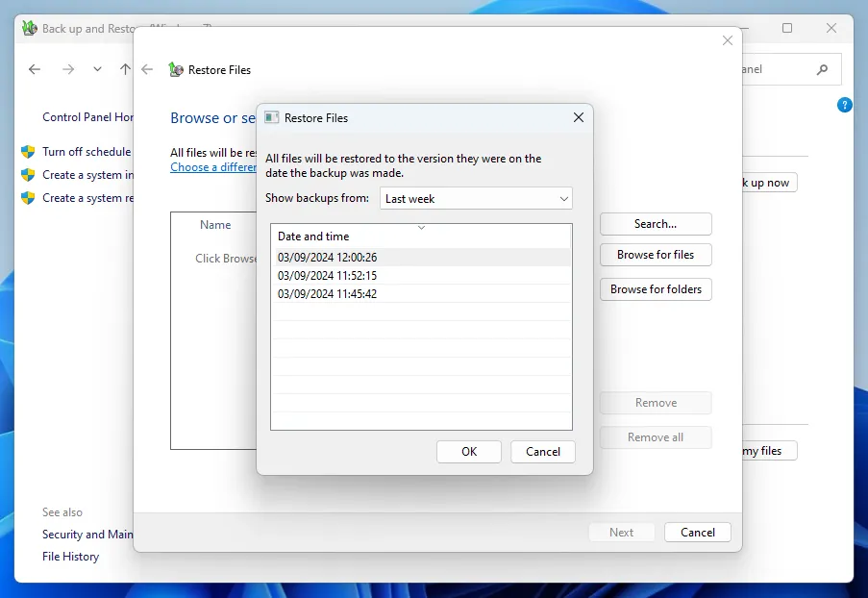Close the inner Restore Files dialog
Screen dimensions: 868x598
click(x=578, y=117)
